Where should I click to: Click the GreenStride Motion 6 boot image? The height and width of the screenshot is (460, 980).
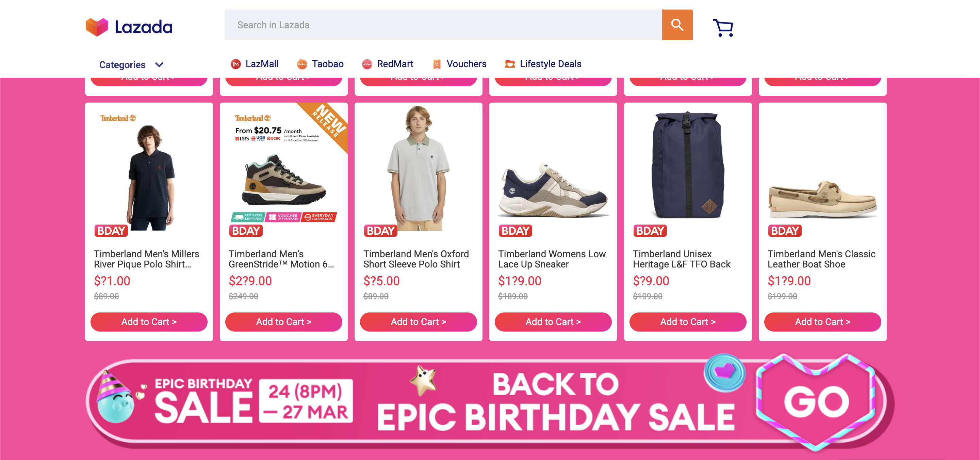(x=283, y=179)
